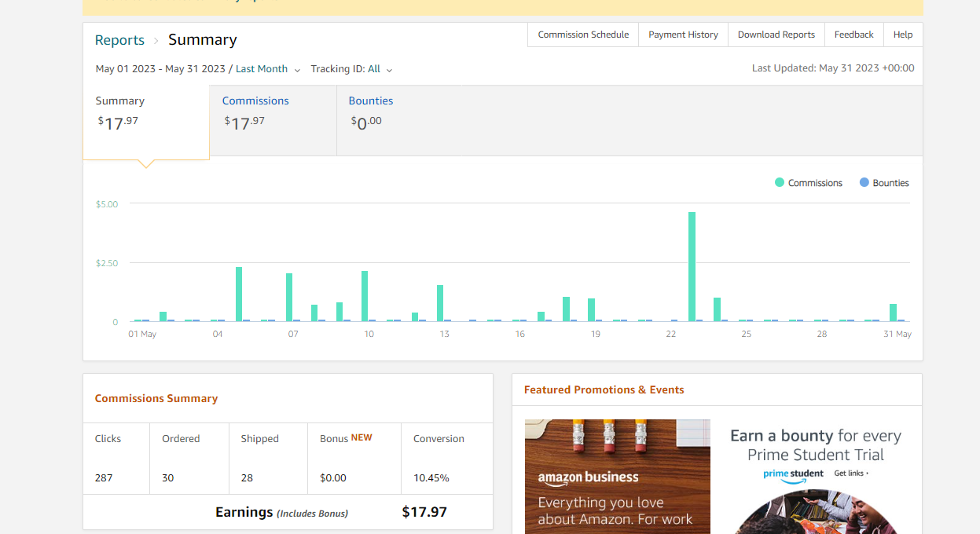Click the Commissions Summary heading
This screenshot has width=980, height=534.
[156, 398]
